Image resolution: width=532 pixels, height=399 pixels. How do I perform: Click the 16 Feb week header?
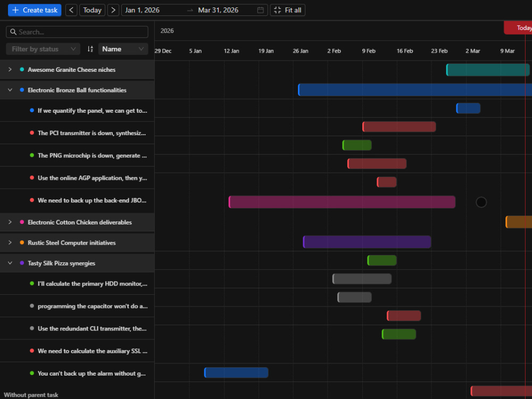pyautogui.click(x=405, y=51)
